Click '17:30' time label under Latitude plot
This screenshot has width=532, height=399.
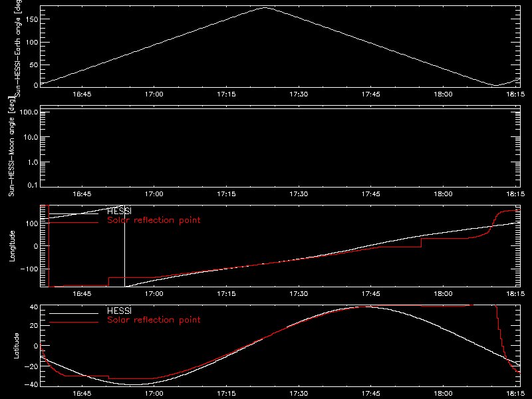click(299, 394)
